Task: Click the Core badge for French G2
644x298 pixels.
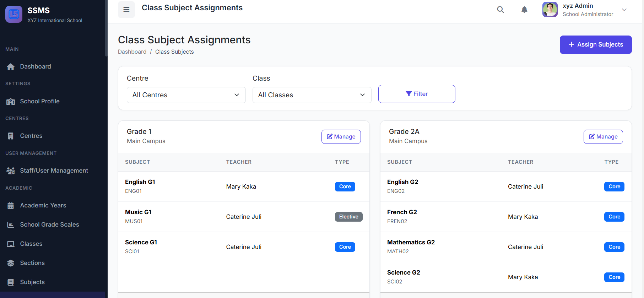Action: point(614,217)
